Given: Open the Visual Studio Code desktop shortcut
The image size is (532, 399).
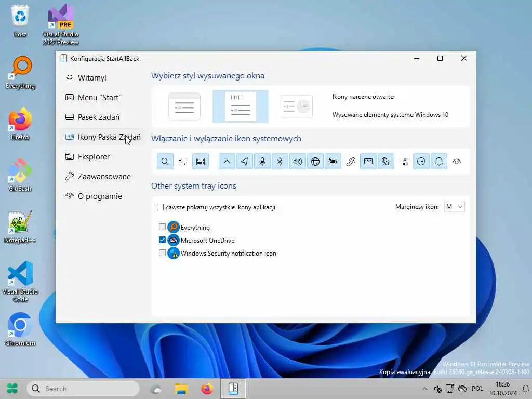Looking at the screenshot, I should pyautogui.click(x=20, y=282).
